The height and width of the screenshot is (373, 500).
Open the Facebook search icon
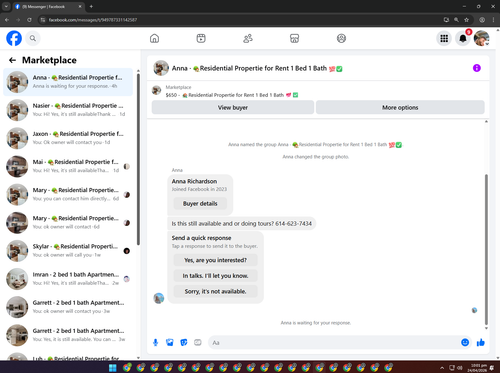click(33, 38)
